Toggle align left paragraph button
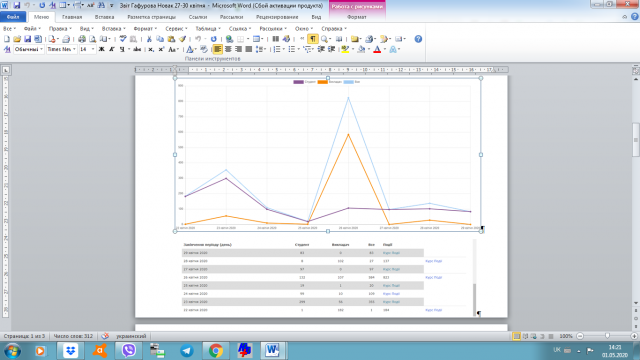Screen dimensions: 640x360 pos(218,49)
